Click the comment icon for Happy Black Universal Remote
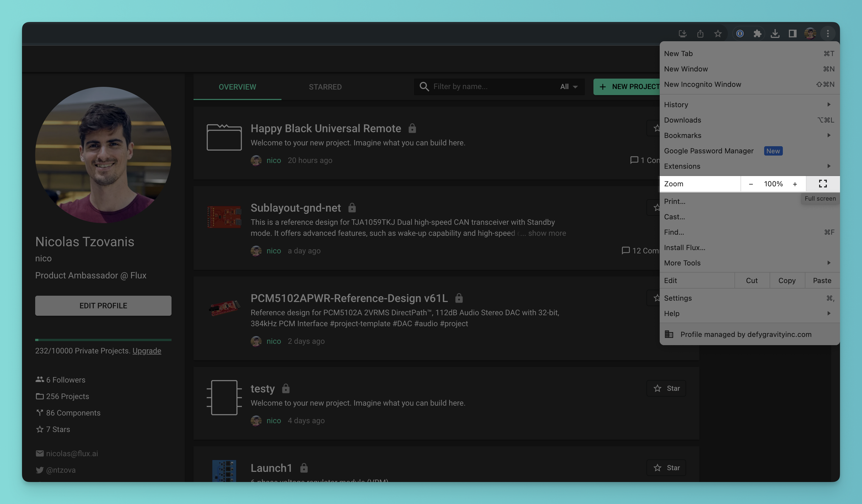Image resolution: width=862 pixels, height=504 pixels. (634, 160)
